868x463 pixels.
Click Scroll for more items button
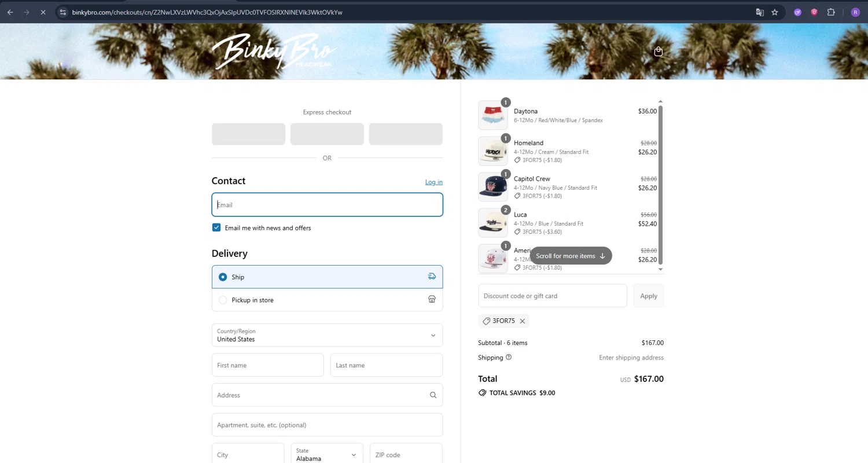(x=571, y=256)
